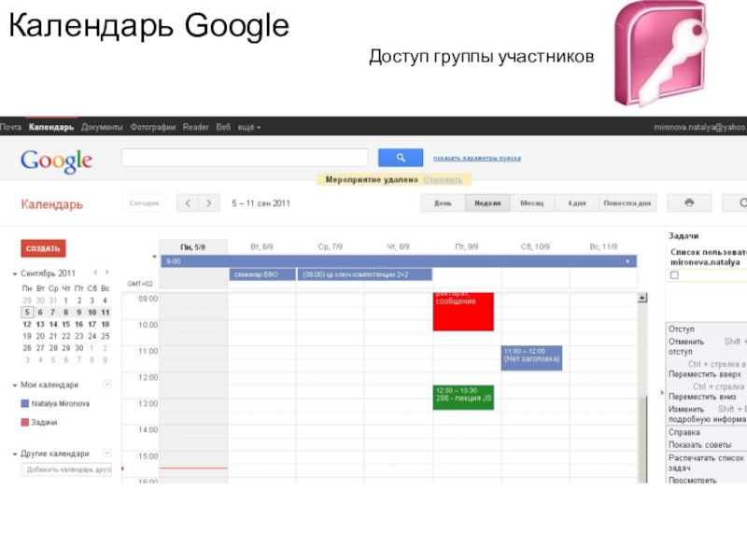Click the pink key icon image
The image size is (747, 560).
pos(661,54)
